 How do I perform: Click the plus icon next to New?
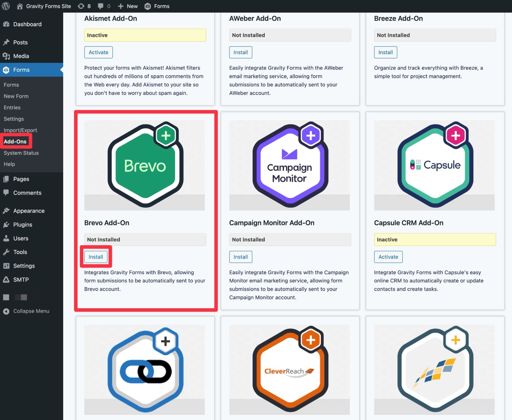120,6
